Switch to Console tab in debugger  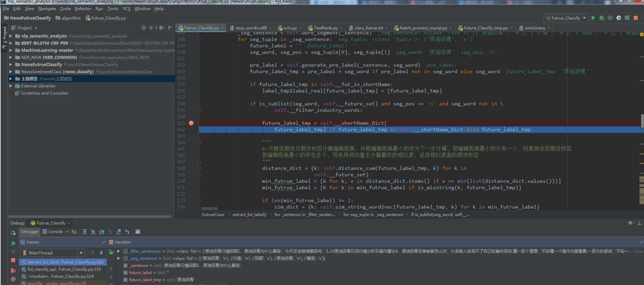click(x=55, y=232)
